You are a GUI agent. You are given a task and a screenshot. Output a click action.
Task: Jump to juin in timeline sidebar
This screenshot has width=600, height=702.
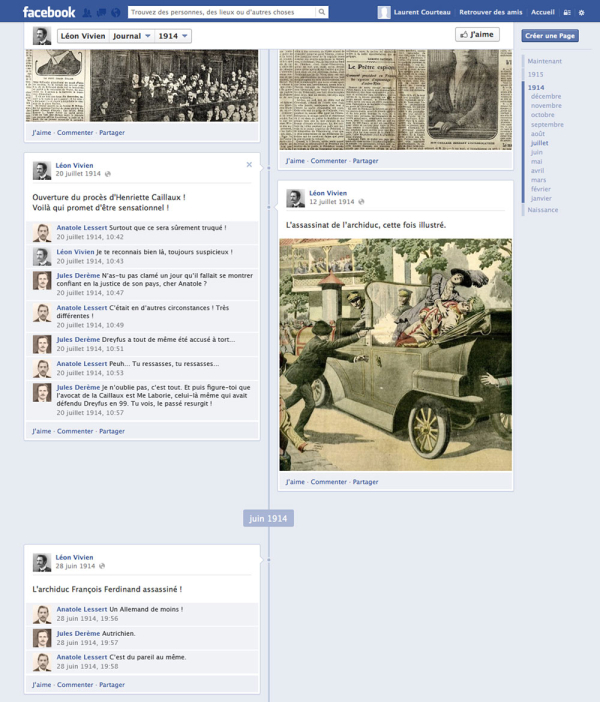[x=536, y=152]
